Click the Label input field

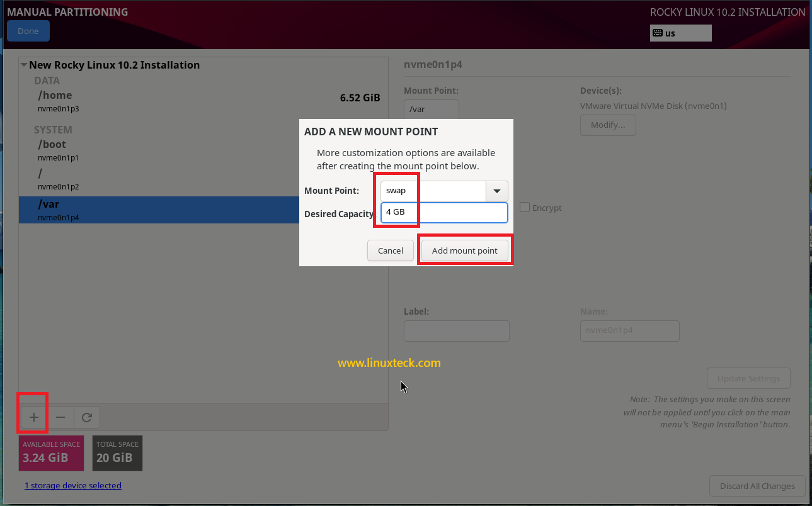[x=456, y=331]
